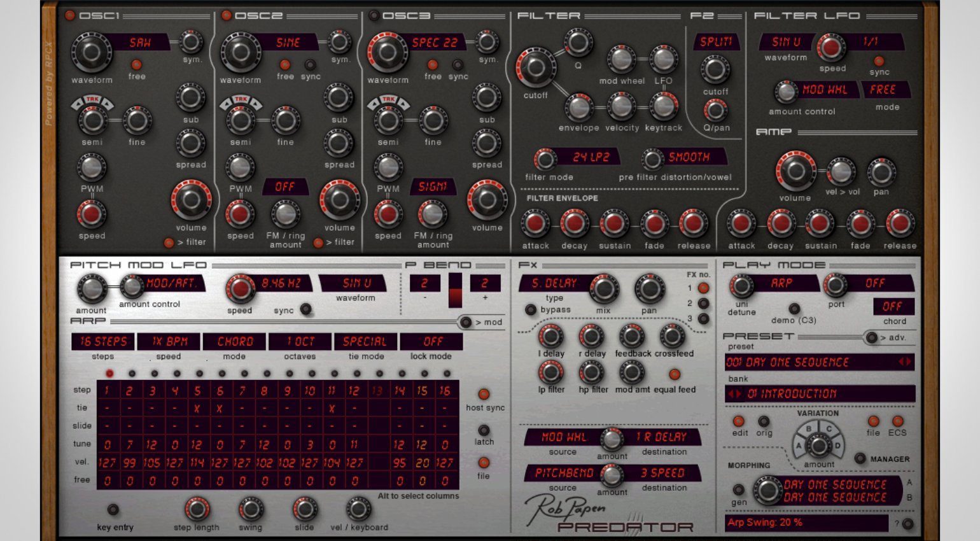980x541 pixels.
Task: Select FX slot number 3
Action: coord(703,318)
